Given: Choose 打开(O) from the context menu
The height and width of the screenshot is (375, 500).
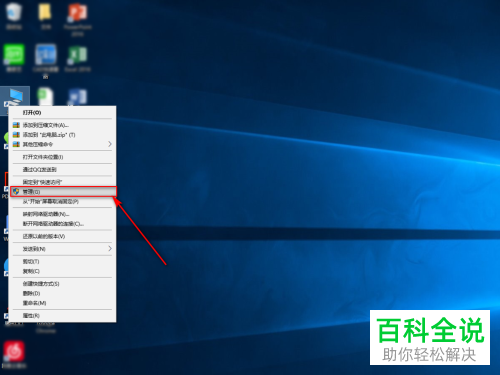Looking at the screenshot, I should 62,113.
